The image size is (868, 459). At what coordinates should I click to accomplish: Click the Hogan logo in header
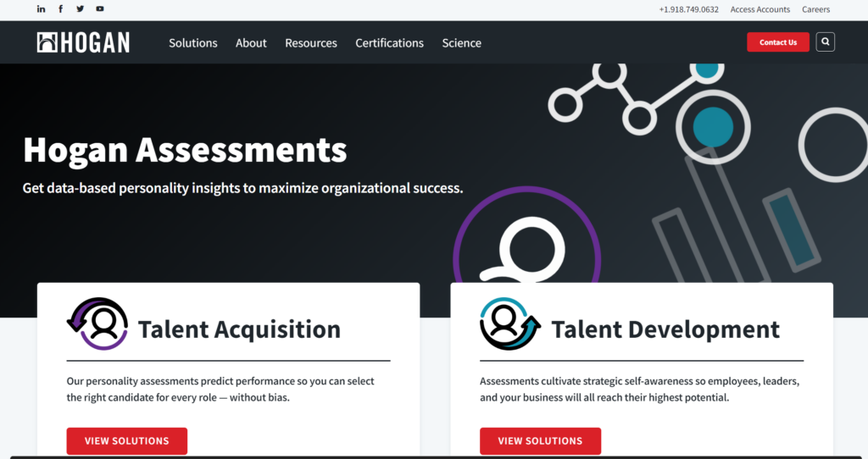[x=83, y=42]
